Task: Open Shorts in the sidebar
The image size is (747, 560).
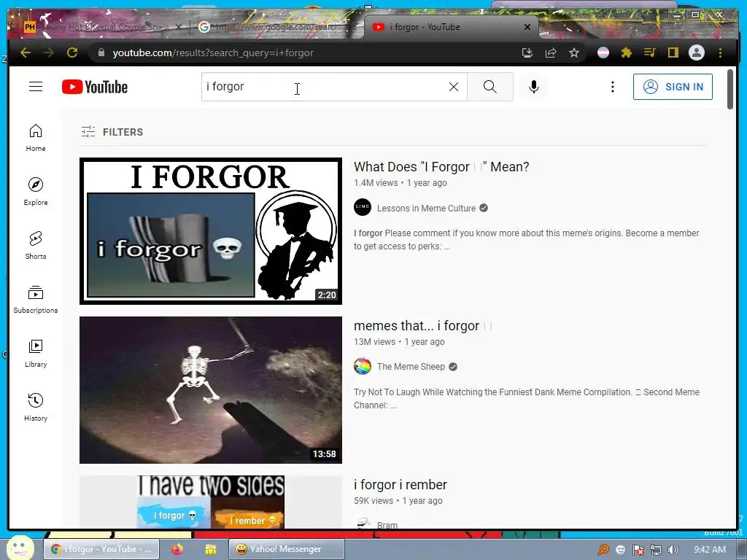Action: click(36, 245)
